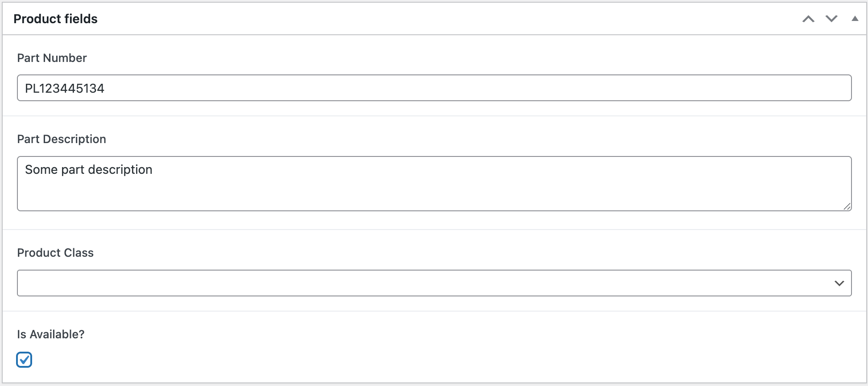Click on the PL123445134 text value
Viewport: 868px width, 386px height.
point(65,88)
